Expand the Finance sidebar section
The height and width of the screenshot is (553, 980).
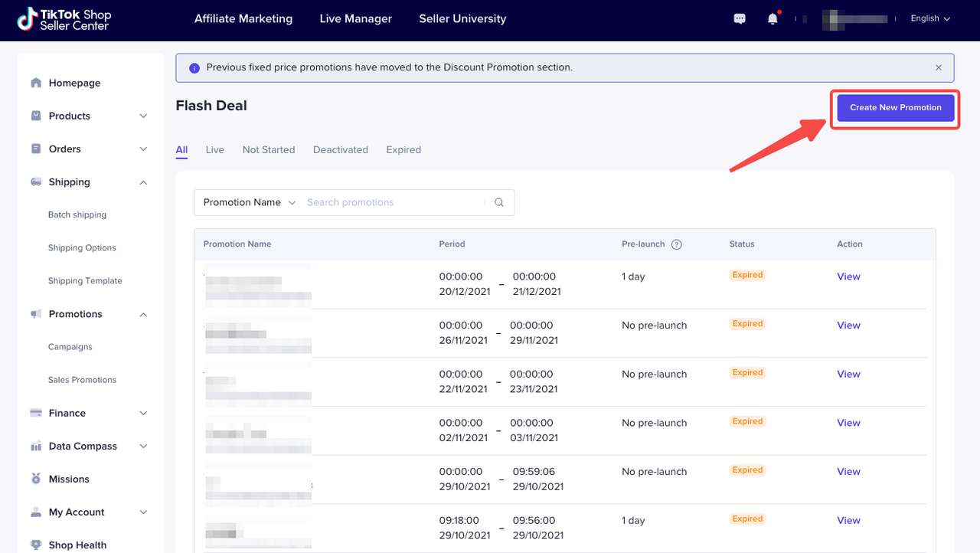pyautogui.click(x=143, y=414)
